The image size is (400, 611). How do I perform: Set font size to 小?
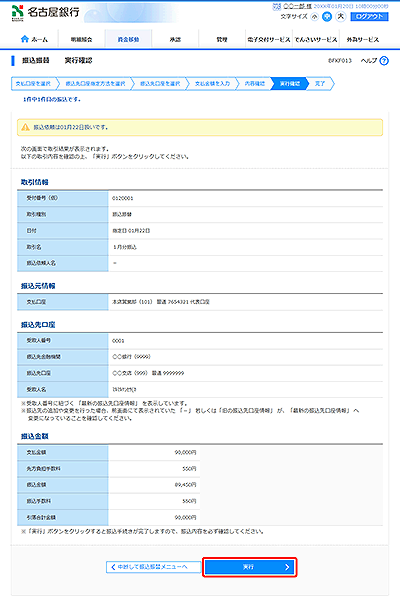(315, 16)
